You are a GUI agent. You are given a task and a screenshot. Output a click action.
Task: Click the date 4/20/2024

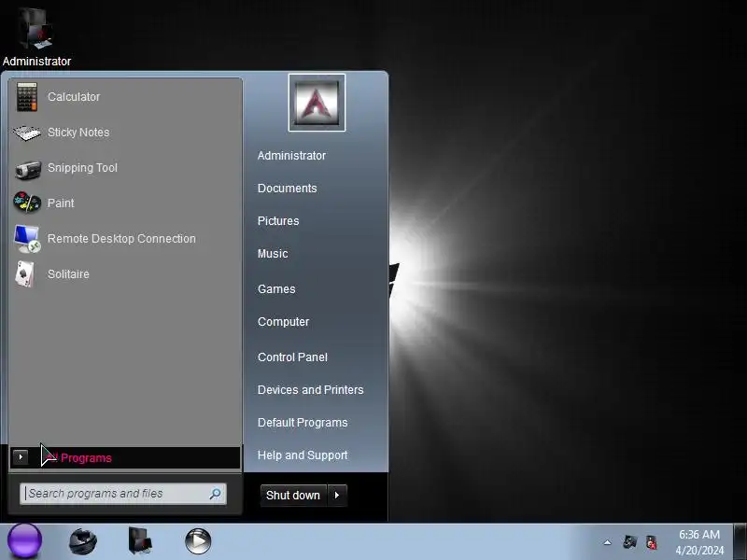[699, 551]
